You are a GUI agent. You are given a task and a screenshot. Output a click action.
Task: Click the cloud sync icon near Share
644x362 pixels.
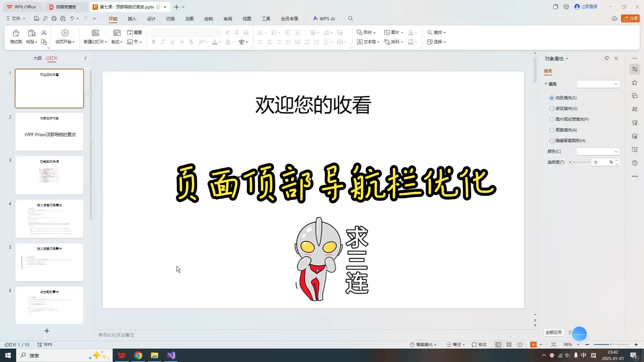(x=614, y=19)
